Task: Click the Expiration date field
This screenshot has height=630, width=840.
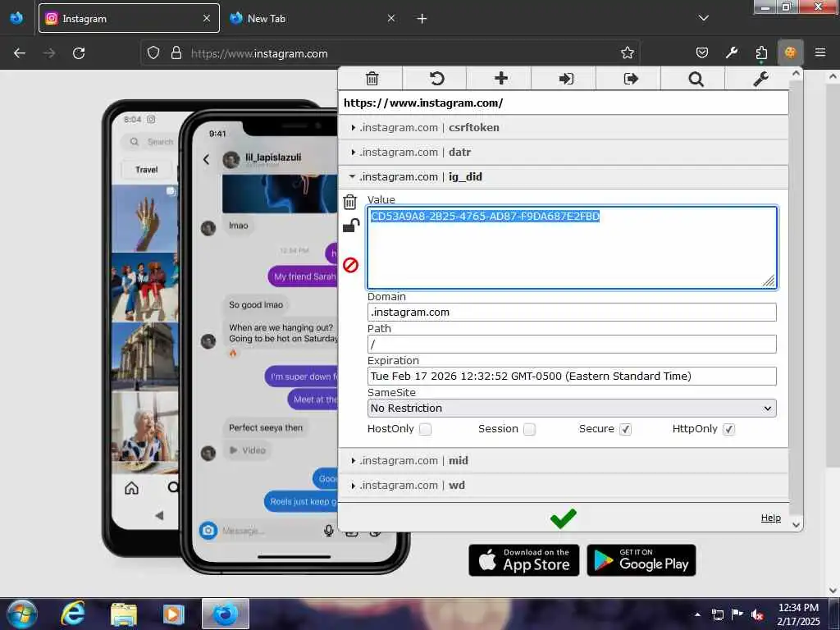Action: click(572, 376)
